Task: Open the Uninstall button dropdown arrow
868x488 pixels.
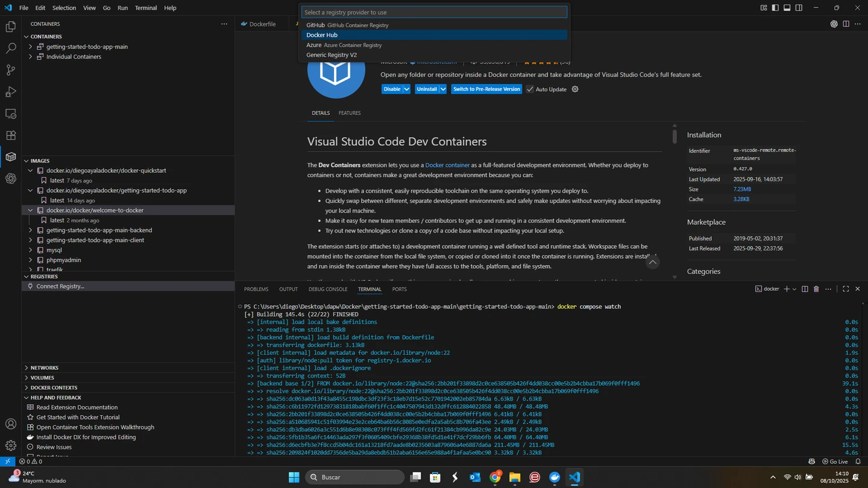Action: click(442, 89)
